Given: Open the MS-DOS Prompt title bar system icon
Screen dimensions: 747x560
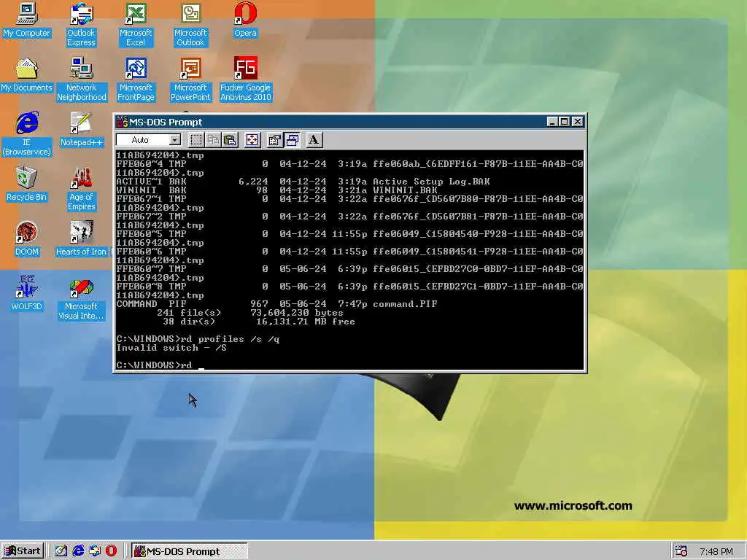Looking at the screenshot, I should (123, 122).
